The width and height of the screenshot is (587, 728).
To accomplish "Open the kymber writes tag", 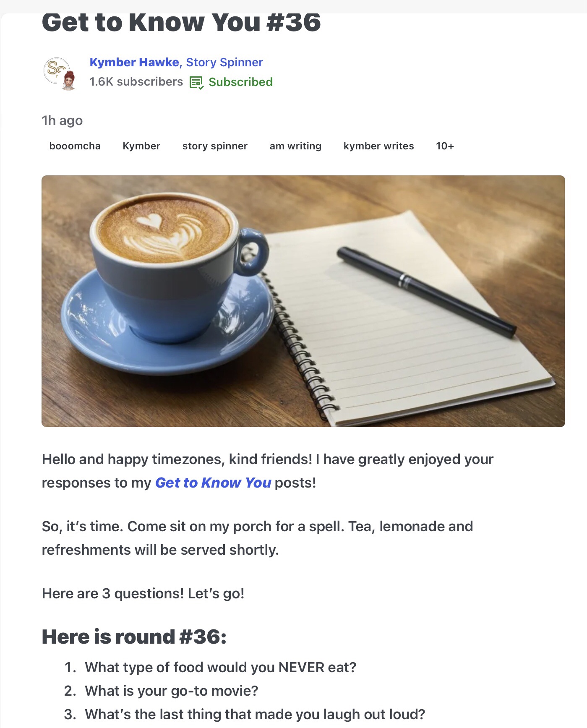I will tap(378, 146).
